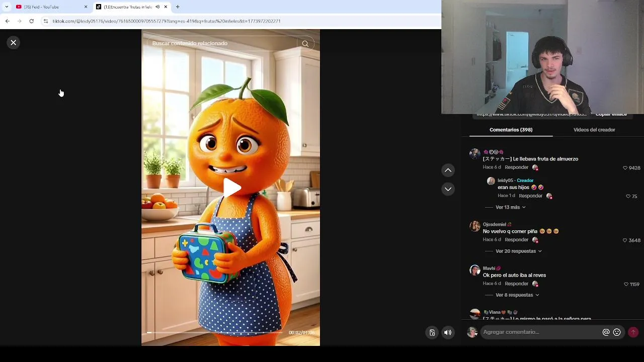Mute the video with the speaker icon
Image resolution: width=644 pixels, height=362 pixels.
point(448,332)
